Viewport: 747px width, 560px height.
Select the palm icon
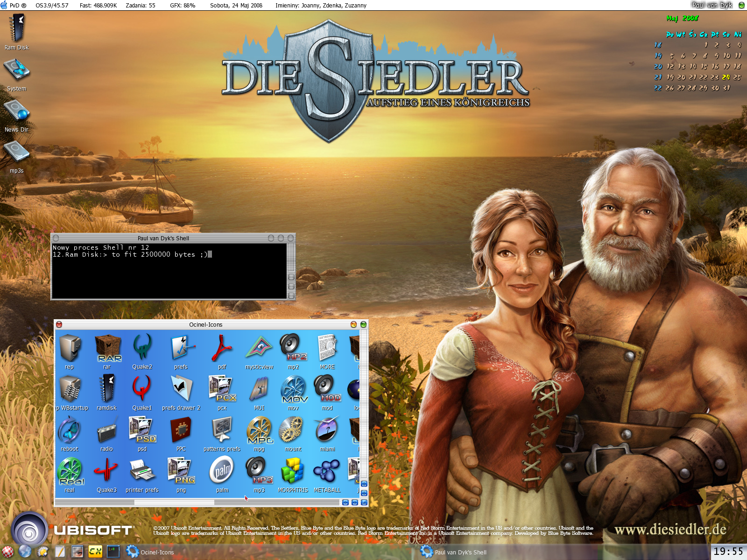(x=222, y=475)
